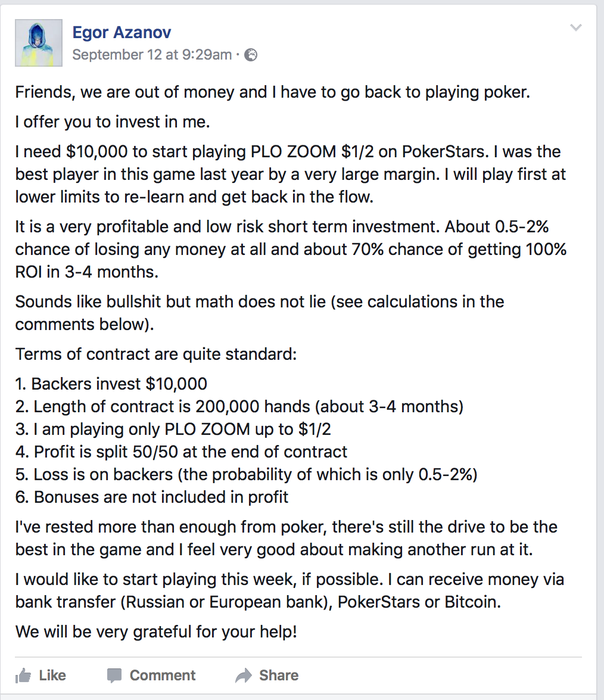Click the public privacy globe icon

pos(250,54)
